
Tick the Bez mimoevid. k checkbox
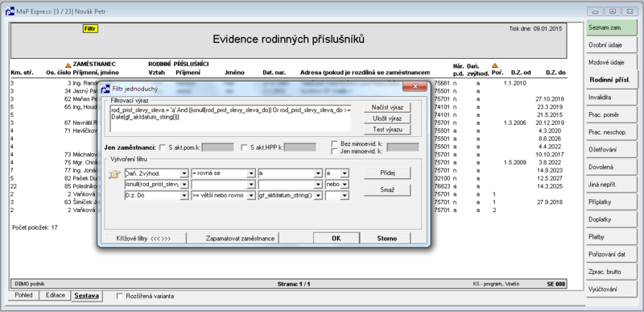pyautogui.click(x=335, y=144)
